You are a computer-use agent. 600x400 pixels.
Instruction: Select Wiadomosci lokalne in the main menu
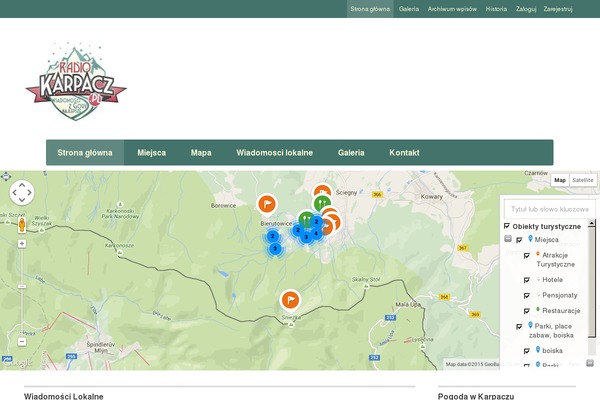(274, 153)
